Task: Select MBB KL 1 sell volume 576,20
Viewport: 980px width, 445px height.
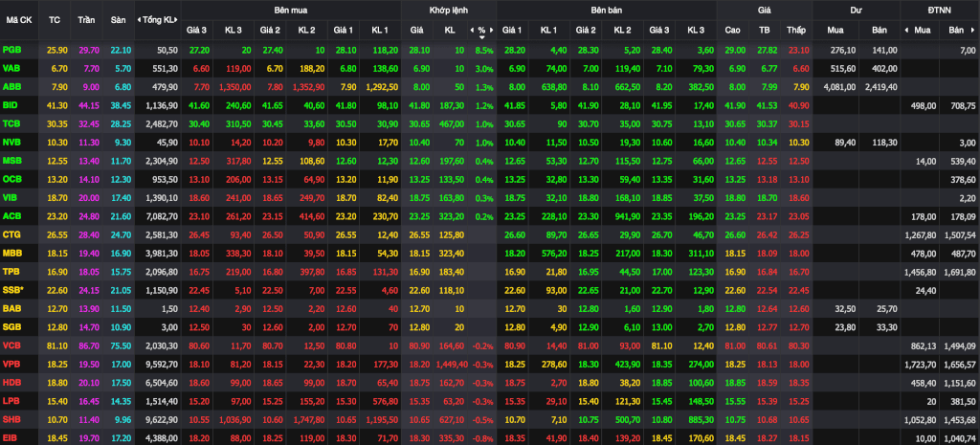Action: tap(554, 254)
